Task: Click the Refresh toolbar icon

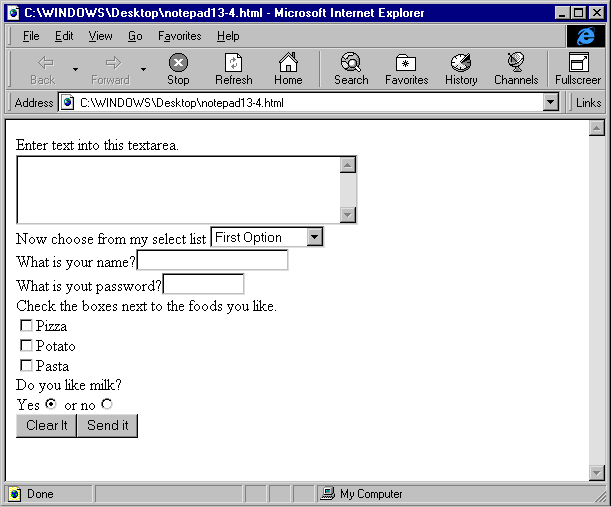Action: click(x=233, y=62)
